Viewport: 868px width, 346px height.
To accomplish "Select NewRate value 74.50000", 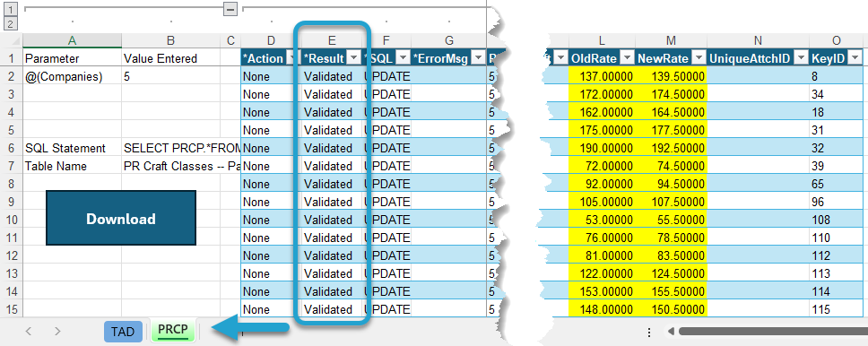I will (x=671, y=166).
